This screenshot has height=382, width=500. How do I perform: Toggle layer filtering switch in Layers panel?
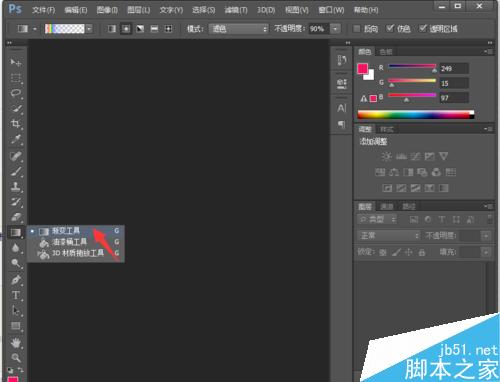point(489,219)
